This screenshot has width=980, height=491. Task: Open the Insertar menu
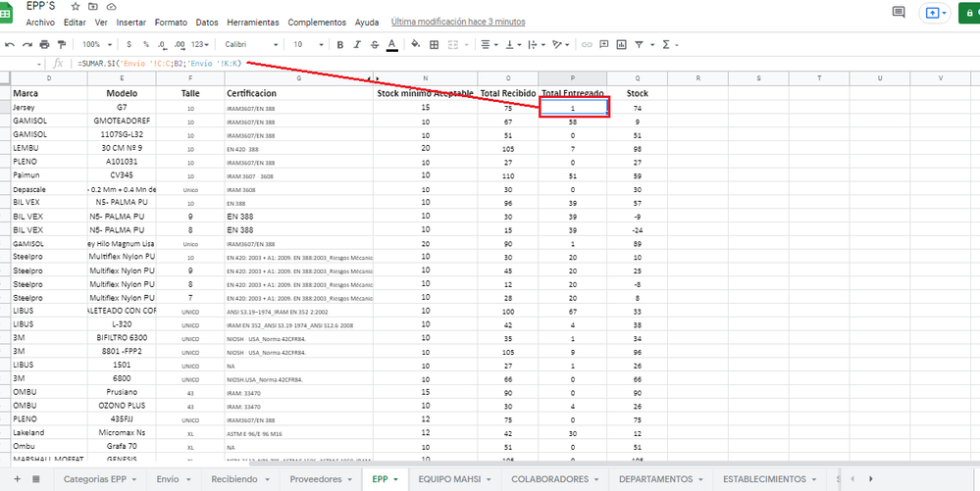131,22
